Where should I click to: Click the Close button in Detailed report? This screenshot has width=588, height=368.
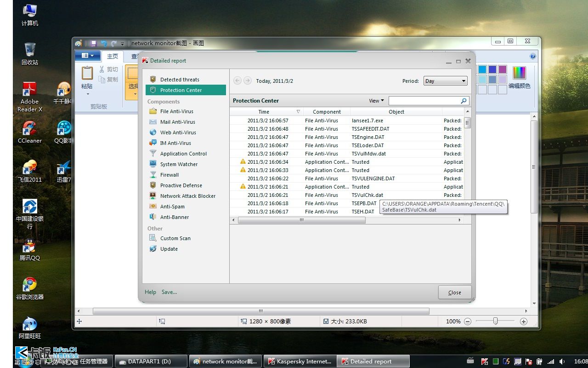click(x=454, y=292)
